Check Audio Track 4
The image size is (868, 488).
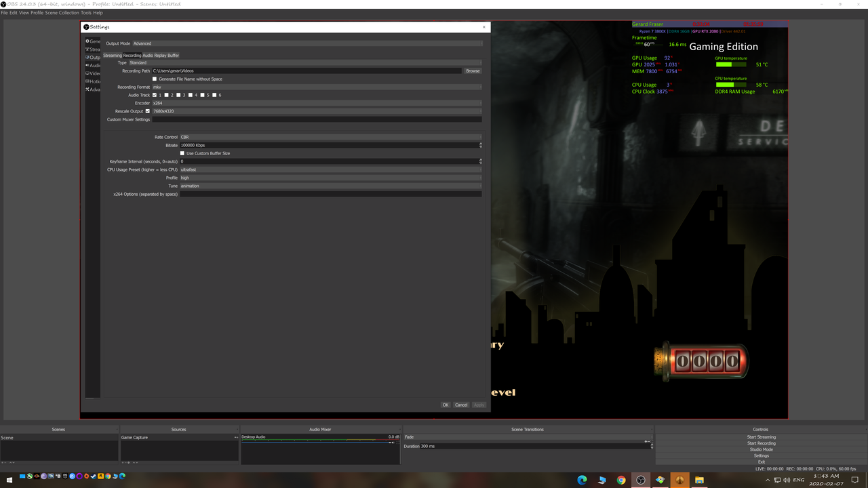click(191, 95)
